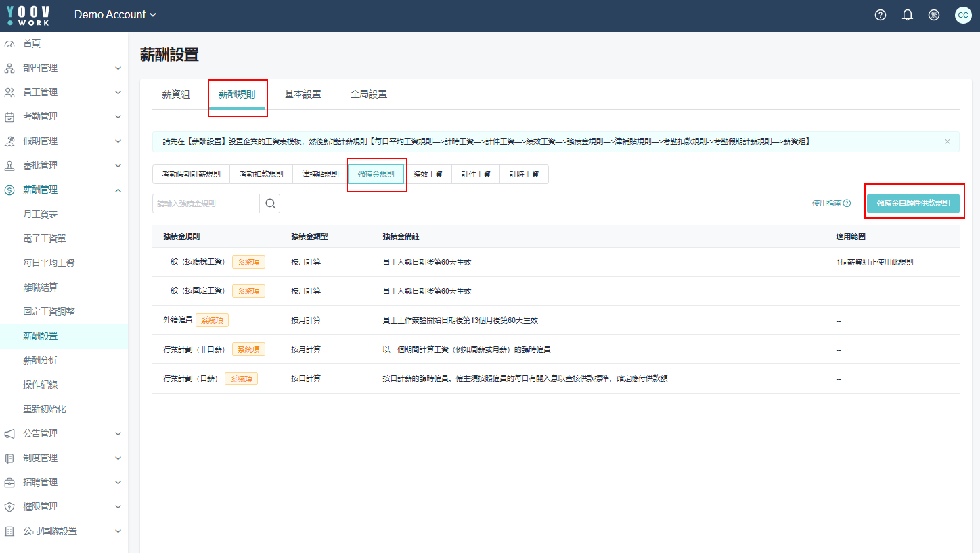980x553 pixels.
Task: Open 月工資表 in the sidebar
Action: pos(41,215)
